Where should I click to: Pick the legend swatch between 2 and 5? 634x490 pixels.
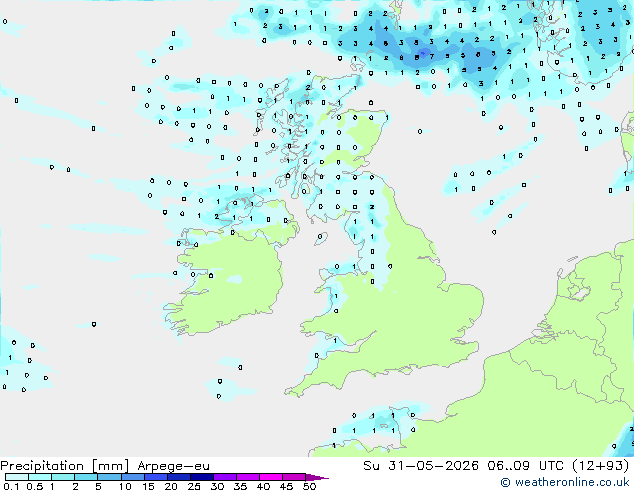[x=86, y=477]
